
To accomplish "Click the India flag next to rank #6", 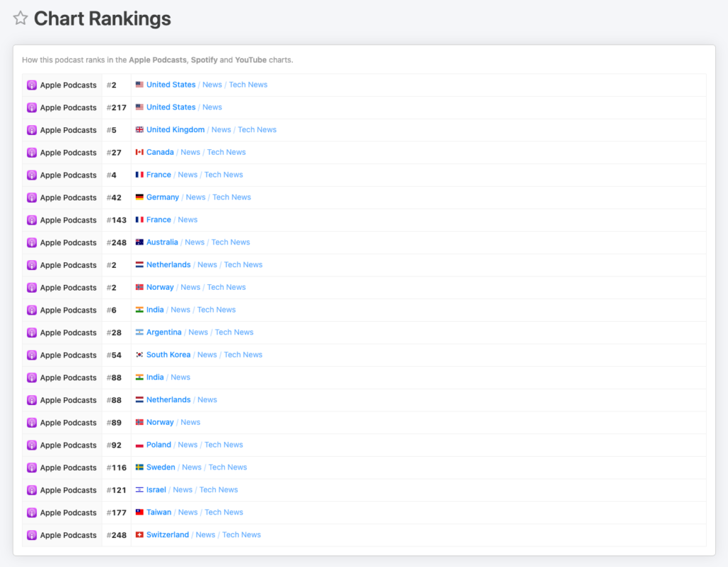I will [139, 309].
